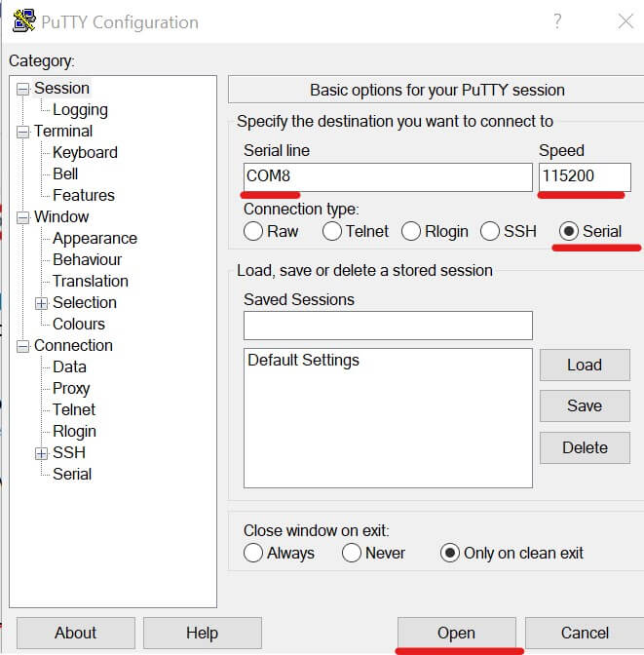Open the Translation settings category
Screen dimensions: 644x655
click(x=91, y=281)
